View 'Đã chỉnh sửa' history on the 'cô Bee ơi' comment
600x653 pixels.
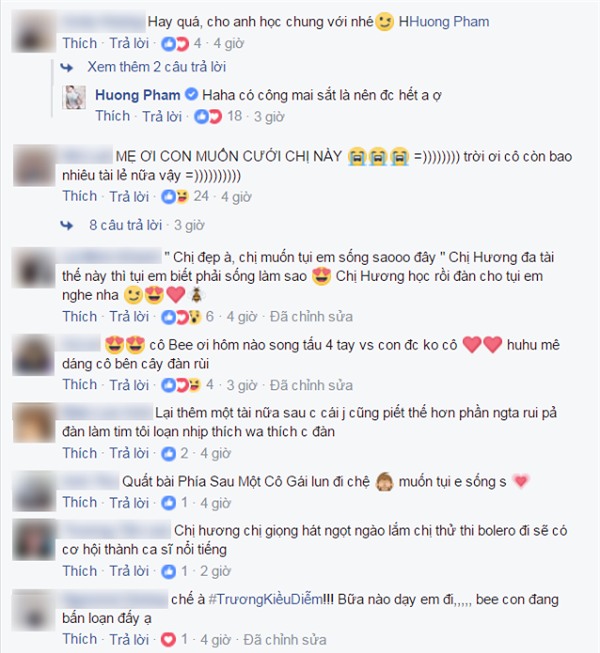311,385
